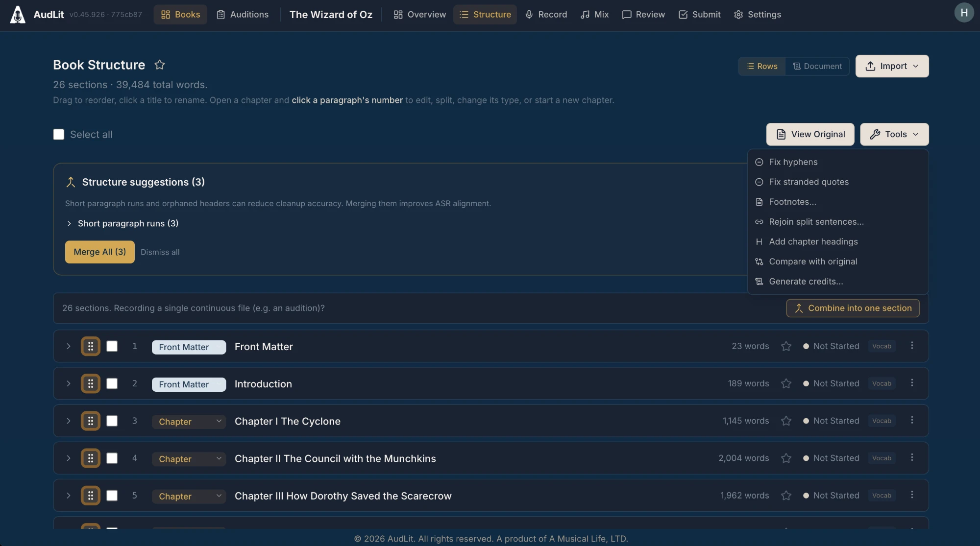Screen dimensions: 980x546
Task: Choose Fix hyphens from Tools menu
Action: pyautogui.click(x=837, y=162)
